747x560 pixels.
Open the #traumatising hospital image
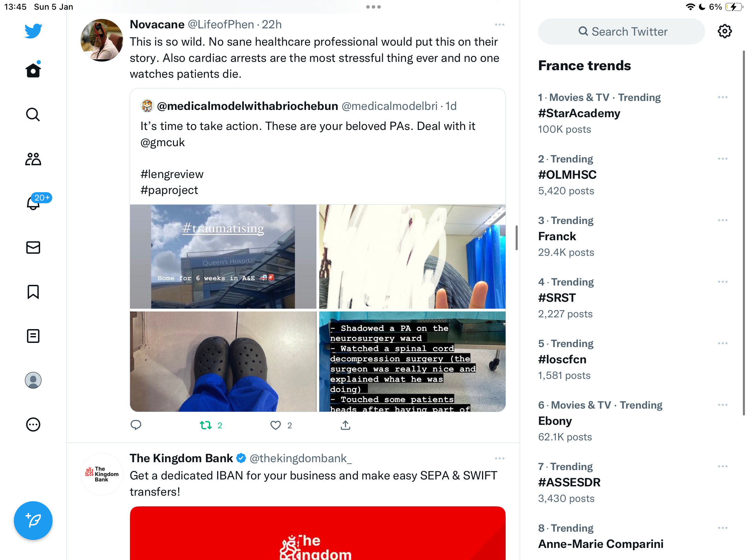tap(223, 256)
